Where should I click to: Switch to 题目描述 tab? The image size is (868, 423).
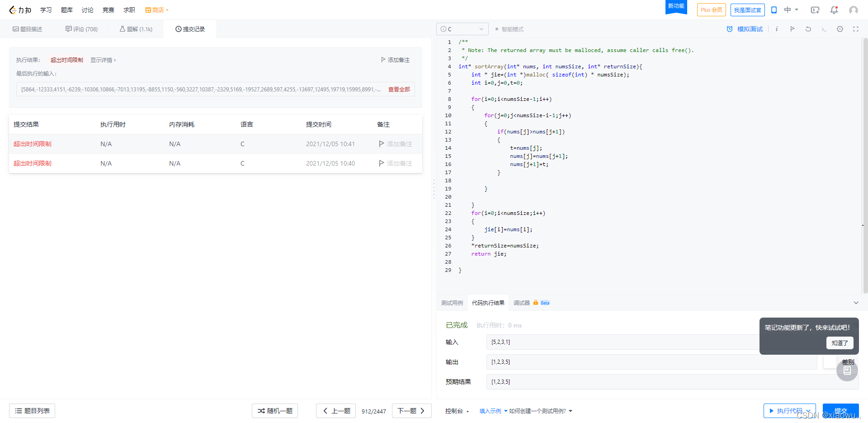pos(27,29)
